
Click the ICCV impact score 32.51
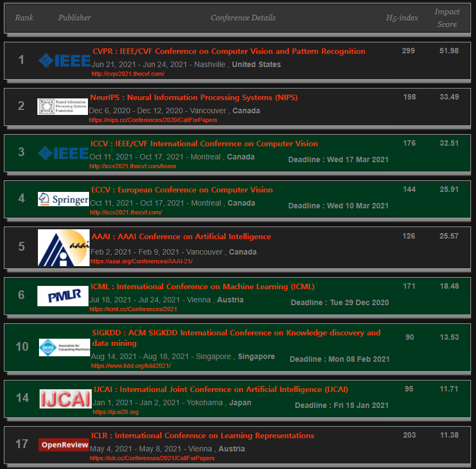tap(449, 143)
